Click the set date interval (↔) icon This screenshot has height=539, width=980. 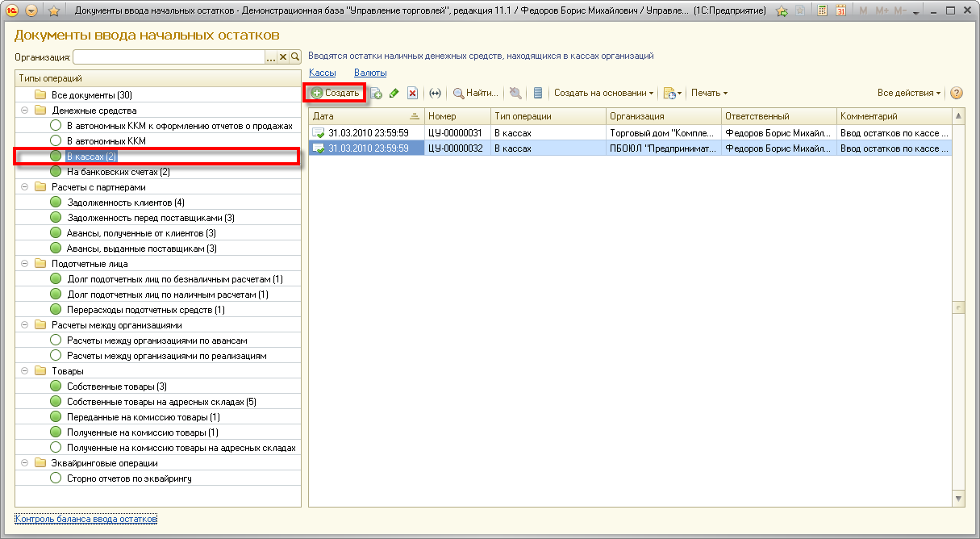coord(436,93)
